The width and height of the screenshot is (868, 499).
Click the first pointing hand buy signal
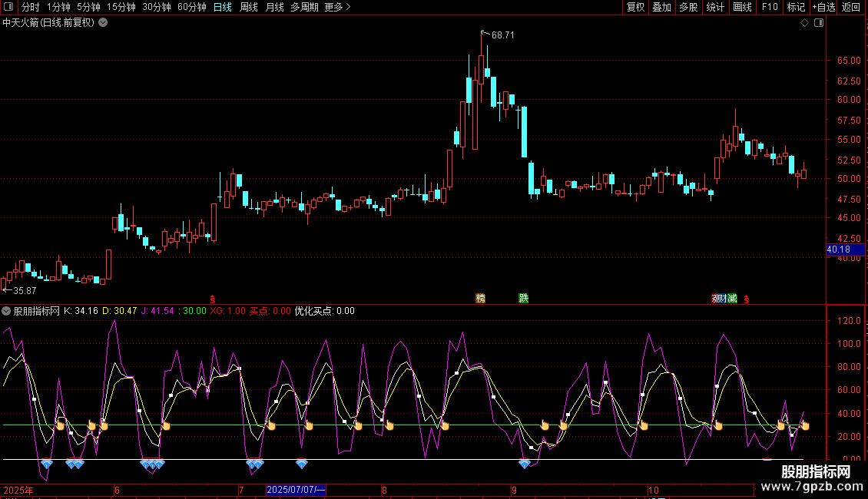pyautogui.click(x=60, y=425)
